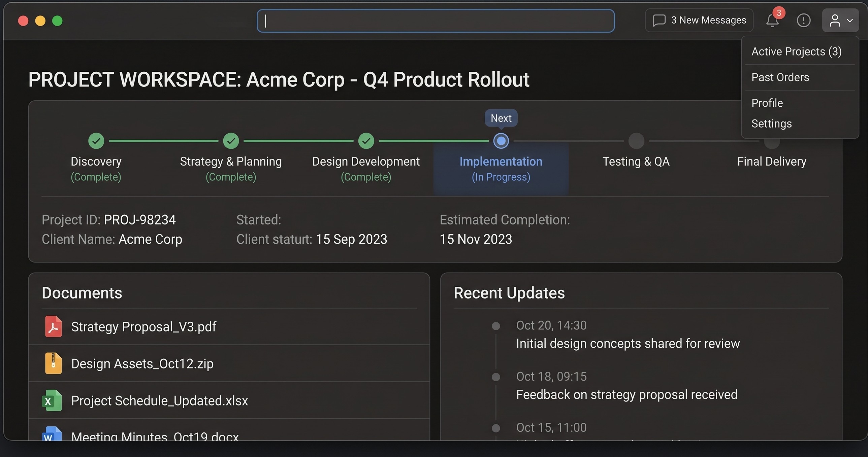Click the Next tooltip above Implementation
The width and height of the screenshot is (868, 457).
(501, 118)
